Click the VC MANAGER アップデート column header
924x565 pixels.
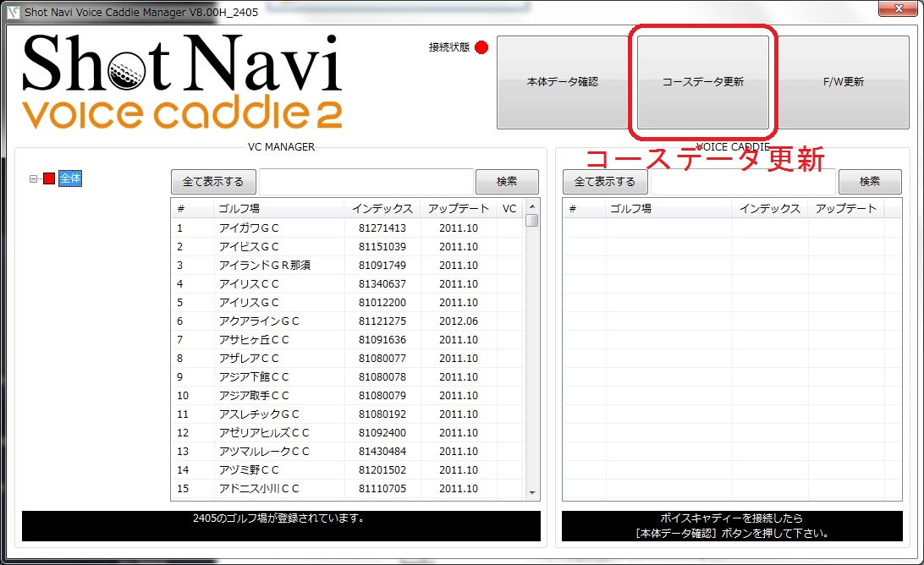458,208
